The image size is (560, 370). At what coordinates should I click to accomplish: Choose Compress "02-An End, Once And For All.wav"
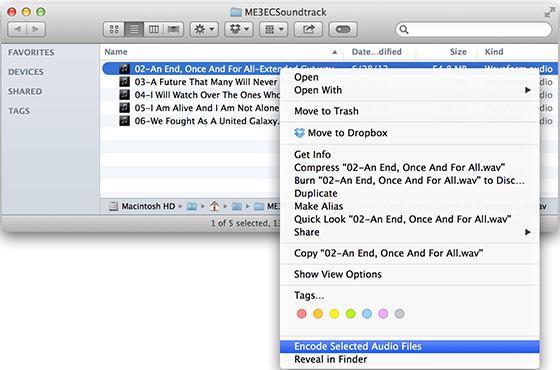coord(410,168)
